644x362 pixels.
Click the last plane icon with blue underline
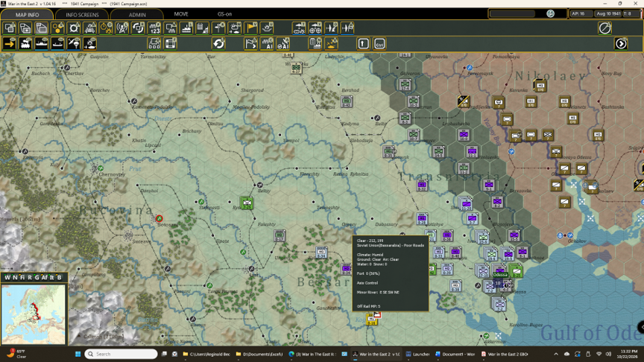[x=347, y=28]
